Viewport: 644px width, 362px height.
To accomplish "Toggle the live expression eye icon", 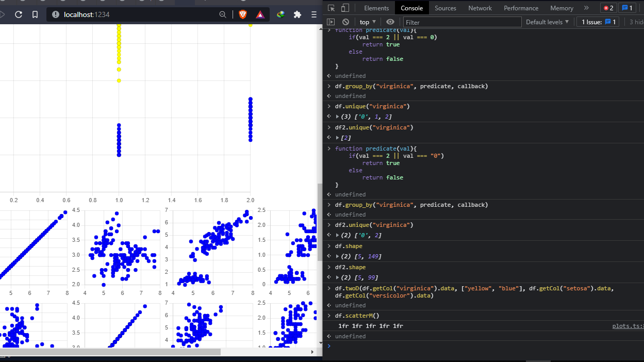I will (x=390, y=22).
